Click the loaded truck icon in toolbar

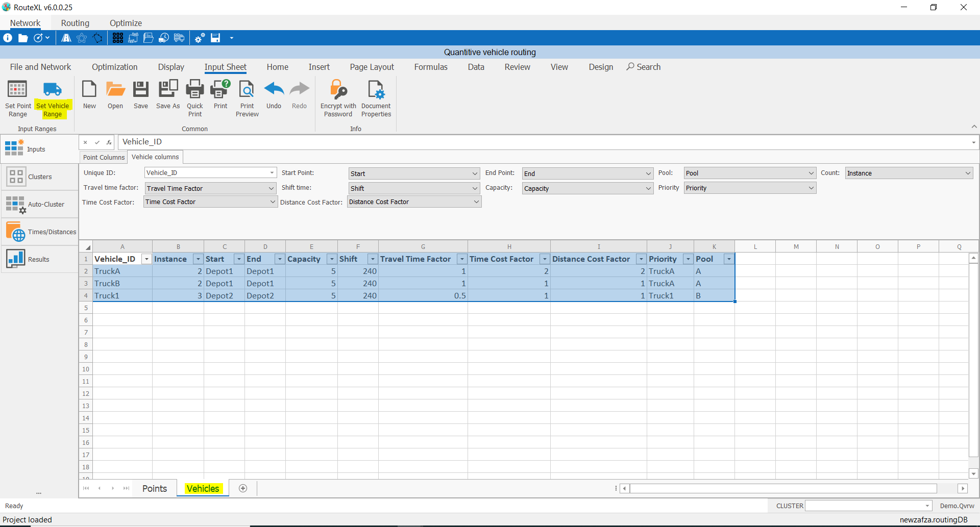179,38
